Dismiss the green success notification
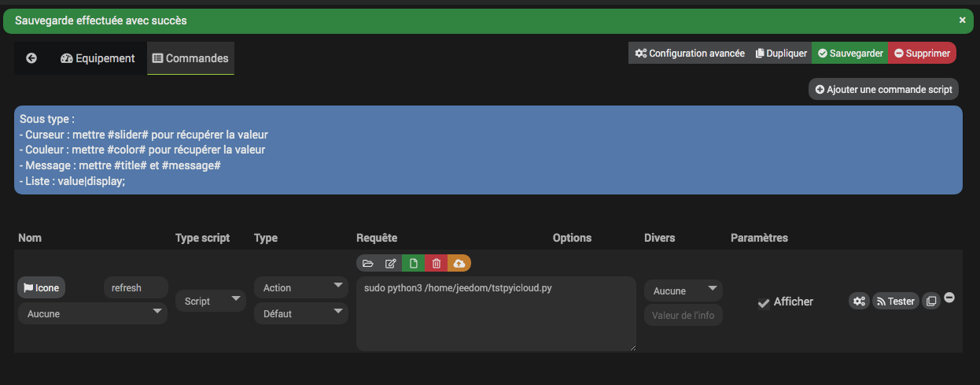The height and width of the screenshot is (385, 980). pyautogui.click(x=962, y=20)
